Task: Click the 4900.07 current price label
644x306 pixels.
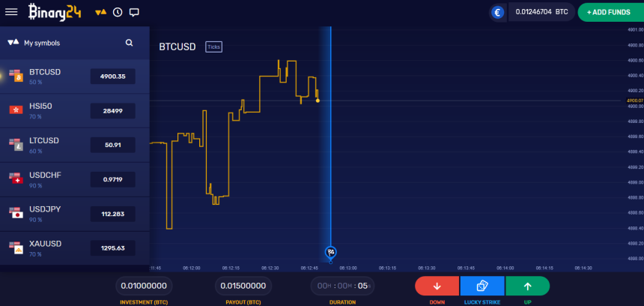Action: (x=634, y=100)
